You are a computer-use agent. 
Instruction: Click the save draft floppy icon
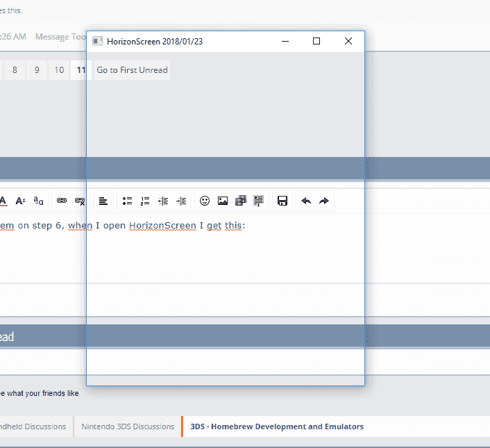[x=282, y=201]
